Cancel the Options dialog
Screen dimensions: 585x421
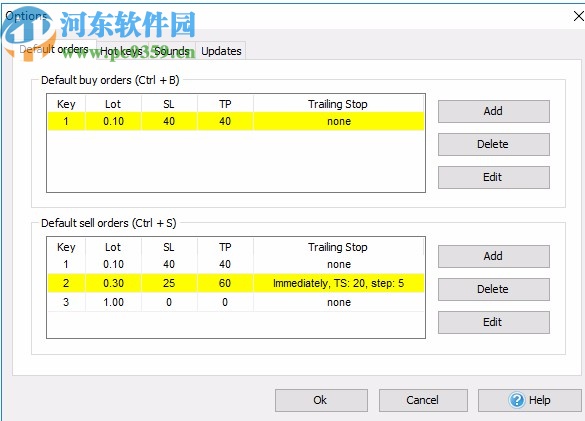click(423, 400)
